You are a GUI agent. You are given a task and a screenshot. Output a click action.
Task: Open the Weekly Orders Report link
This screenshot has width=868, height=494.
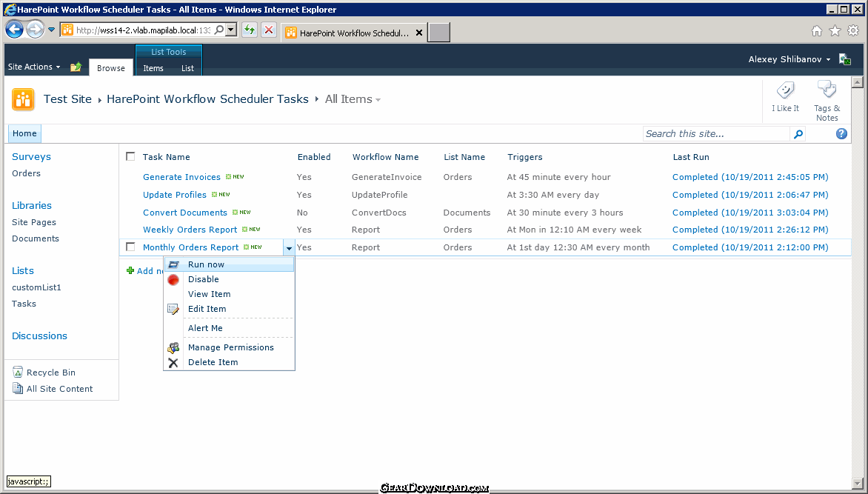pyautogui.click(x=190, y=230)
